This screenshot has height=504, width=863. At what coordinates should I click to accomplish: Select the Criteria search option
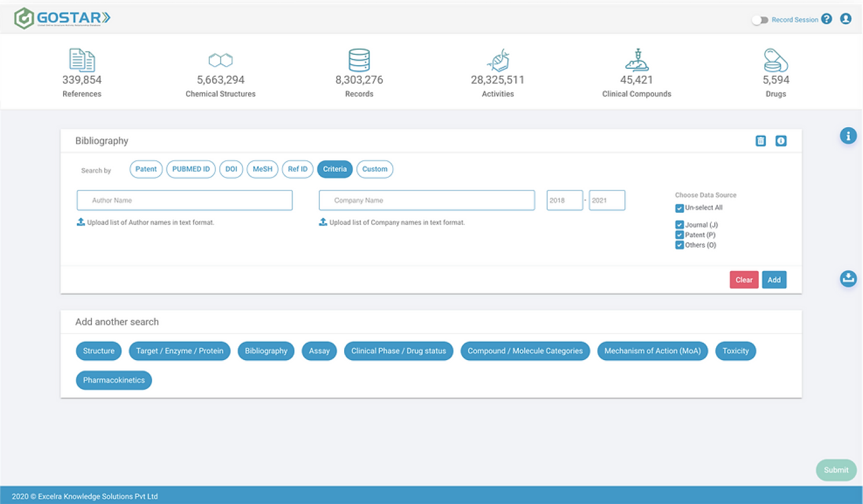point(335,169)
